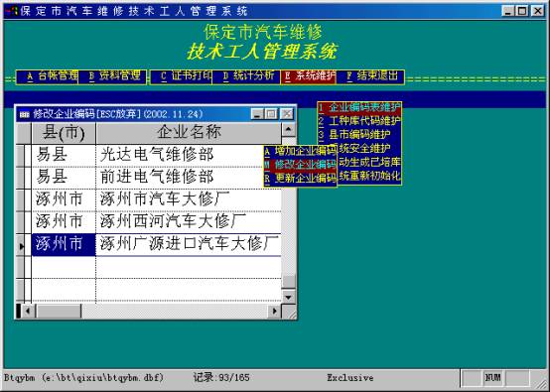Click the horizontal scrollbar right arrow
This screenshot has height=392, width=550.
tap(275, 311)
